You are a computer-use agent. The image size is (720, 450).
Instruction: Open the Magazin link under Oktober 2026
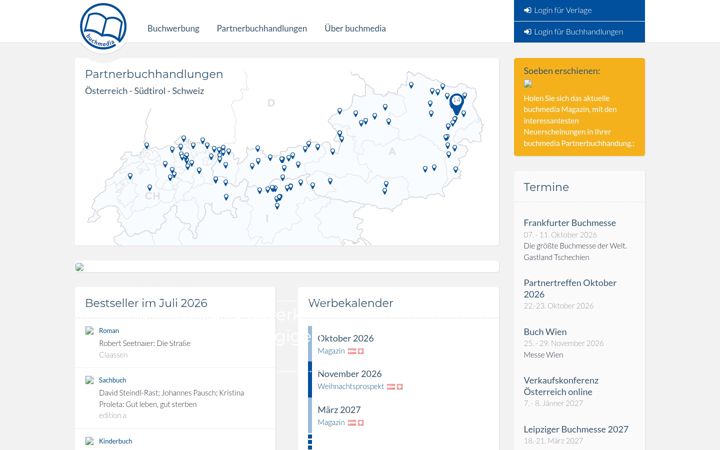(x=331, y=351)
